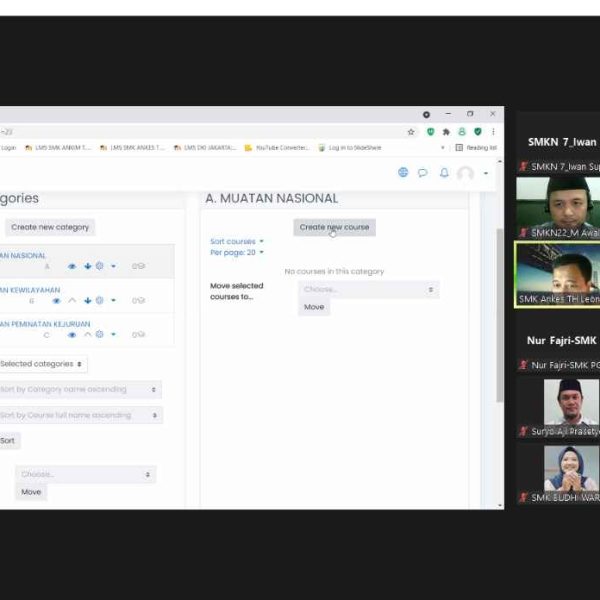Open the Choose dropdown for moving categories

point(86,474)
